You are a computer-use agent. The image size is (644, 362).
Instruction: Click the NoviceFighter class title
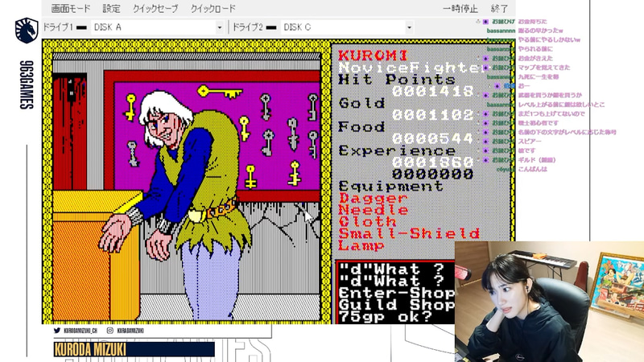(x=413, y=68)
